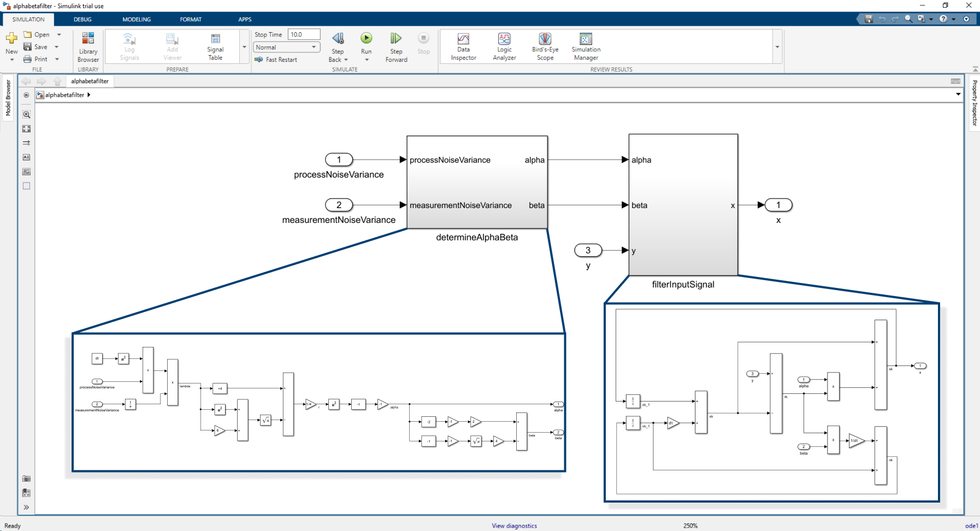Toggle the Property Inspector panel

pos(975,103)
